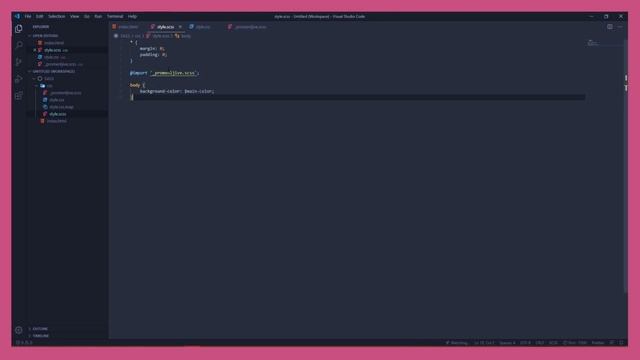Viewport: 640px width, 360px height.
Task: Place cursor on background-color line
Action: tap(177, 91)
